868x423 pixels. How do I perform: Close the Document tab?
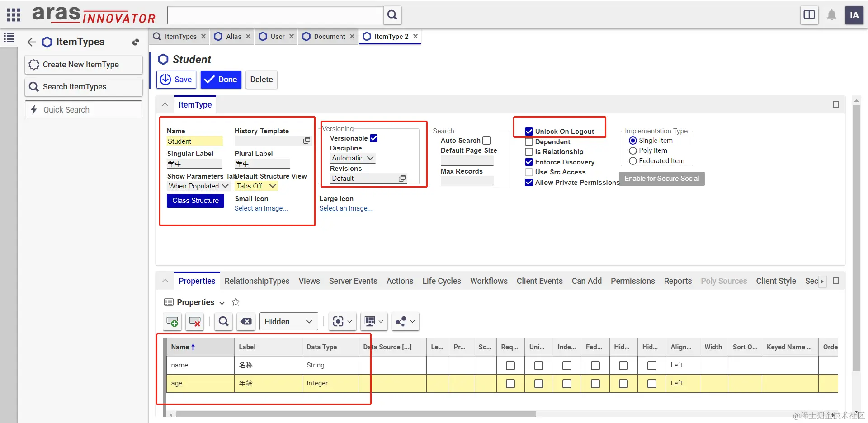pos(352,36)
